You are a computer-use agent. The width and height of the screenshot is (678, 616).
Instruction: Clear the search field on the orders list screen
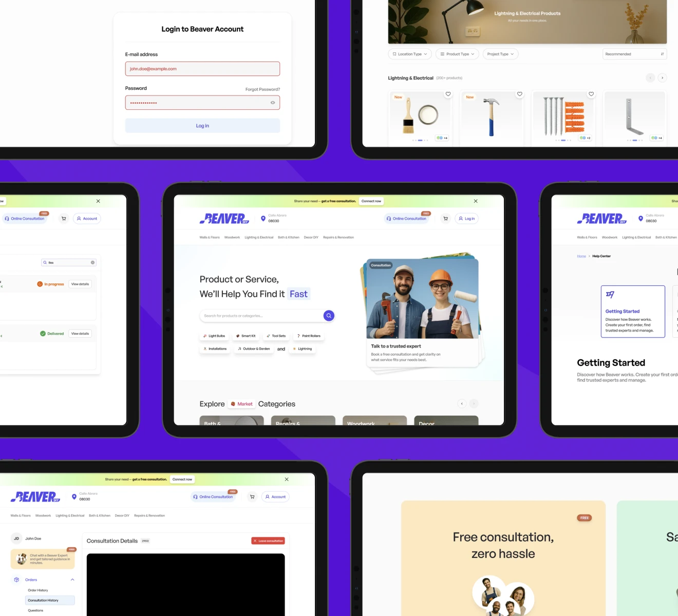point(93,262)
